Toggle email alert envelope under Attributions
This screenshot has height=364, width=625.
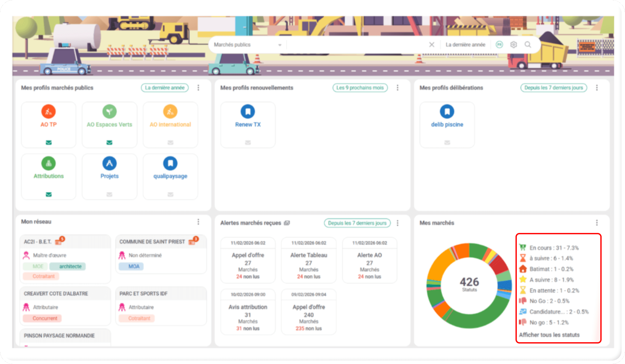click(x=49, y=194)
